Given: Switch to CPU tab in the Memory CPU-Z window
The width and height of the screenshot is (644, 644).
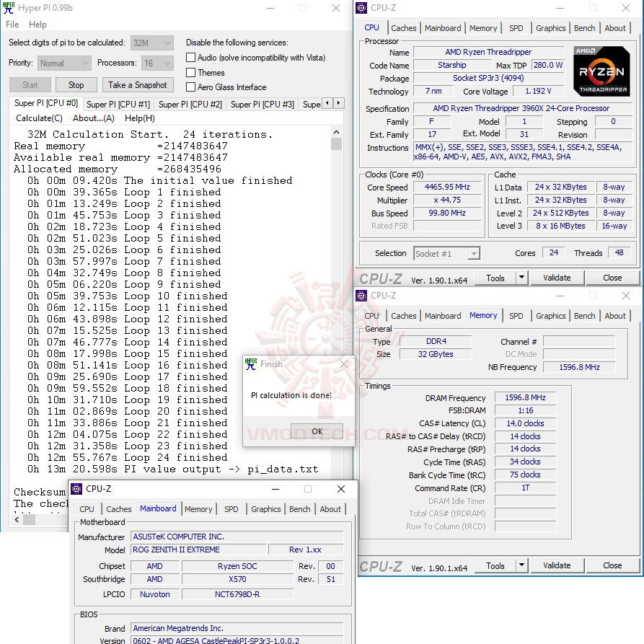Looking at the screenshot, I should (x=371, y=316).
